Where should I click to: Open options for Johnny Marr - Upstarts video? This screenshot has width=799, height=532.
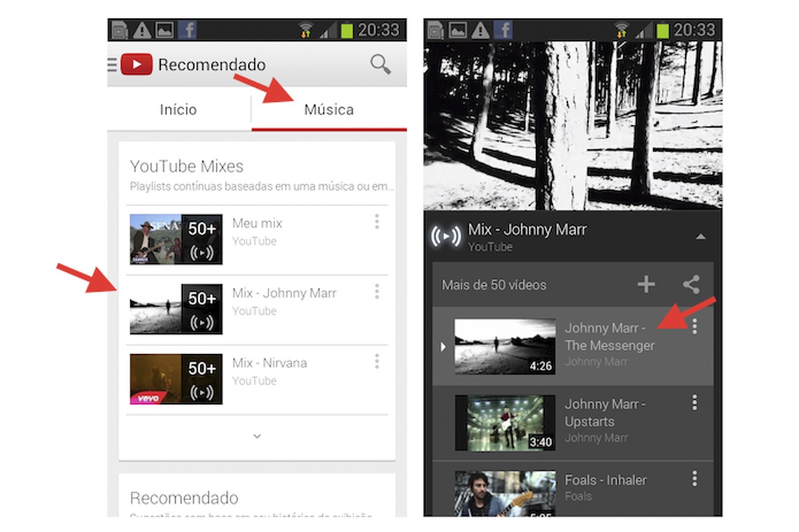694,403
